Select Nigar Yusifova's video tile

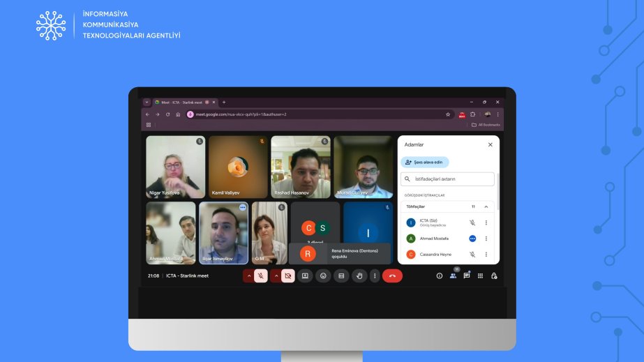[175, 167]
